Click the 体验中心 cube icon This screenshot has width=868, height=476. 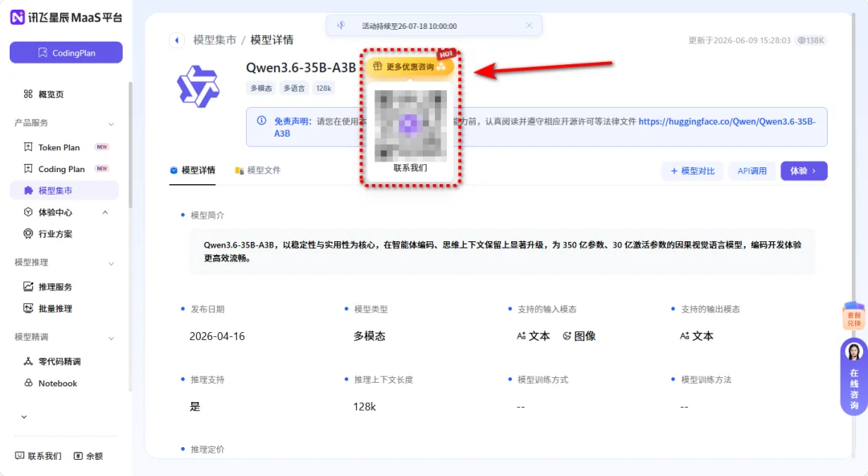coord(28,211)
